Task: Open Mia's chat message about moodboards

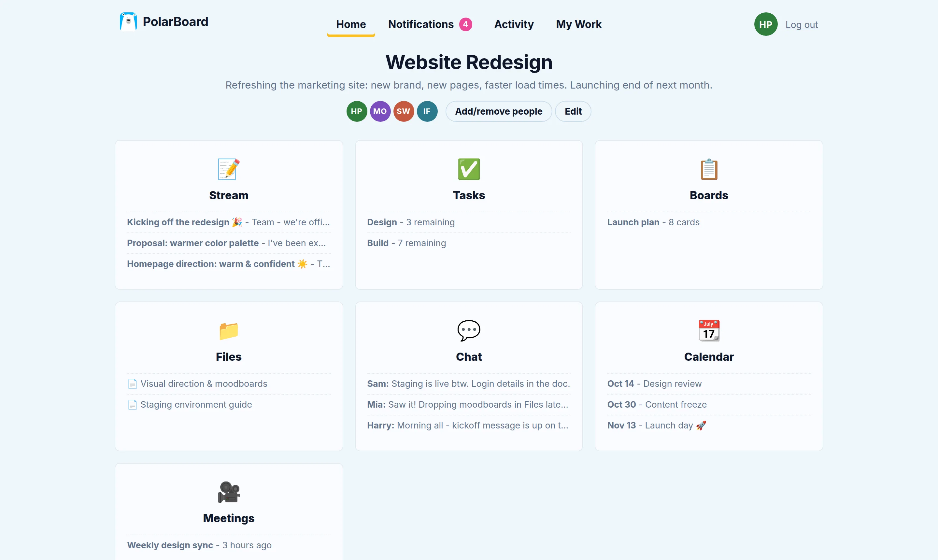Action: [x=468, y=404]
